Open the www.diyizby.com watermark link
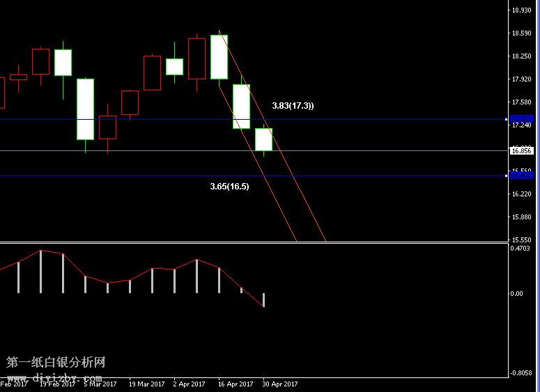Image resolution: width=540 pixels, height=392 pixels. 54,378
